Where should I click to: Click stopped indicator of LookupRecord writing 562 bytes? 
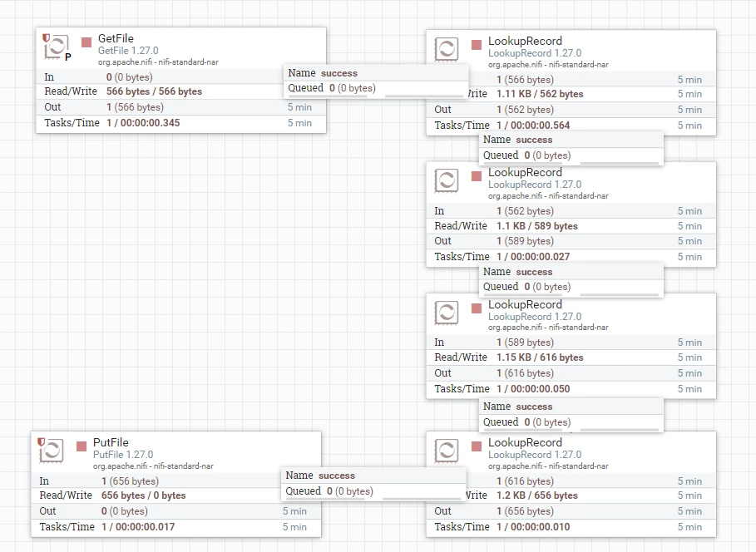477,45
